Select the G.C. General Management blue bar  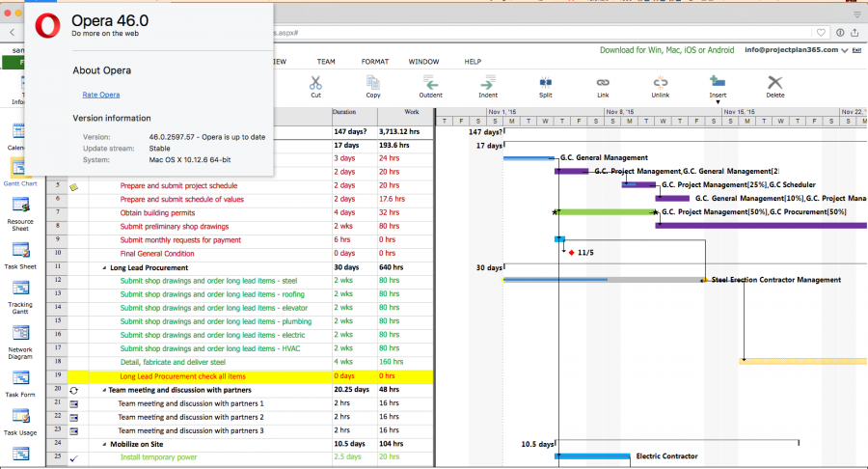(529, 158)
